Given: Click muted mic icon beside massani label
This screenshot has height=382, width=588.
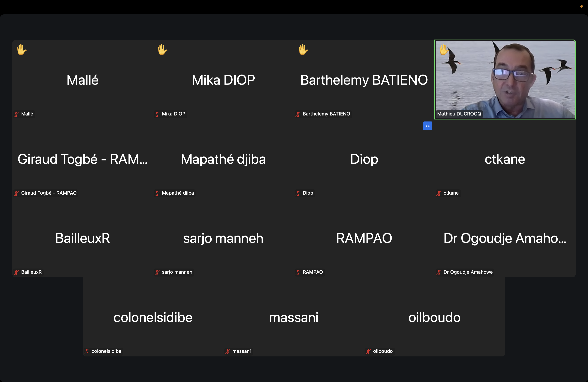Looking at the screenshot, I should pyautogui.click(x=228, y=351).
